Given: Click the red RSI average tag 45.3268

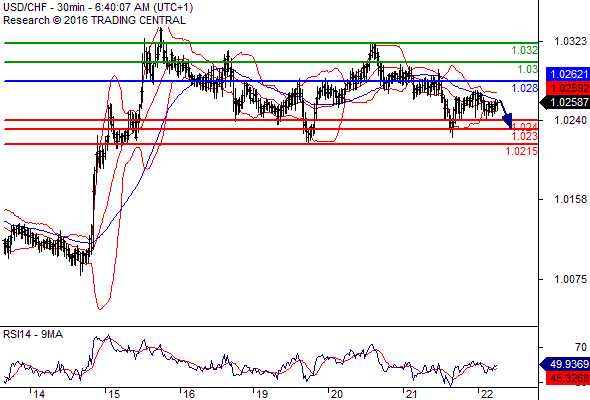Looking at the screenshot, I should tap(568, 378).
